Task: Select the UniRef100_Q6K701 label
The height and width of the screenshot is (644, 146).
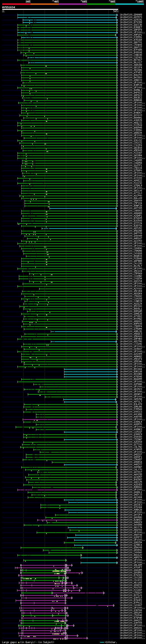Action: click(131, 42)
